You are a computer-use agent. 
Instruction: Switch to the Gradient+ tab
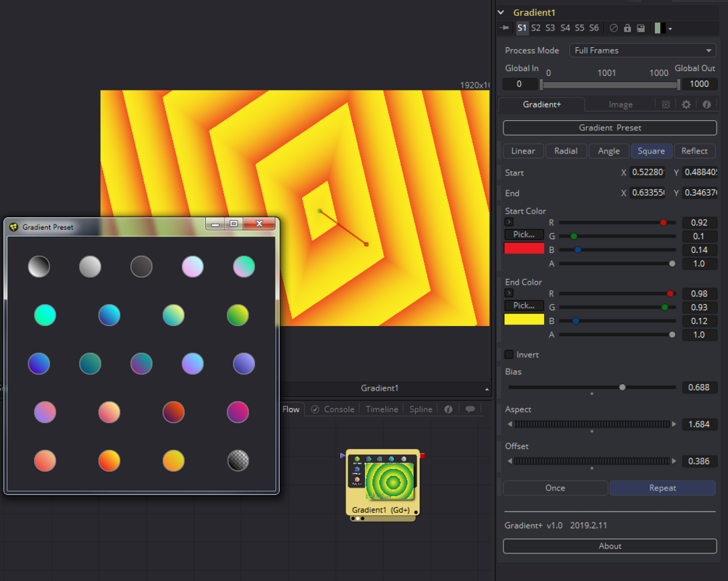pyautogui.click(x=542, y=104)
